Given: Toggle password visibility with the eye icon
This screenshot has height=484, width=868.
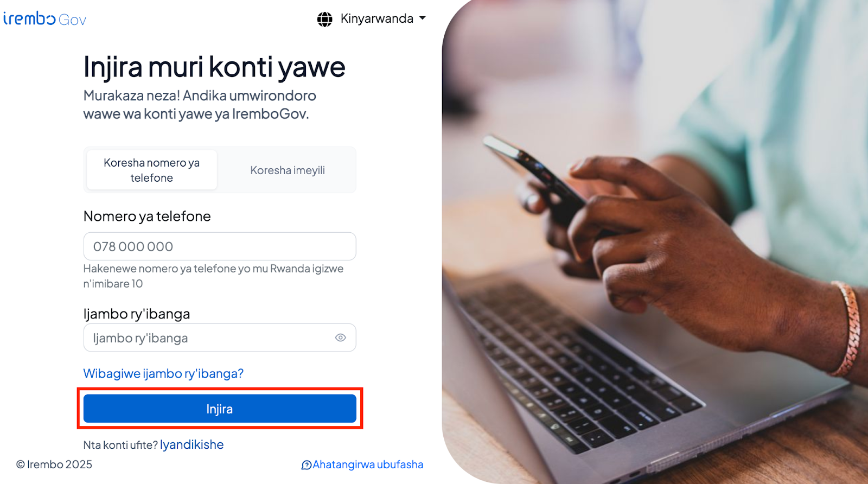Looking at the screenshot, I should tap(341, 337).
